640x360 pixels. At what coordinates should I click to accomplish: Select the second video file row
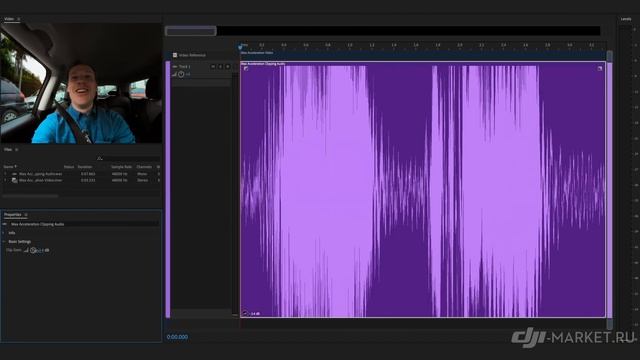81,180
